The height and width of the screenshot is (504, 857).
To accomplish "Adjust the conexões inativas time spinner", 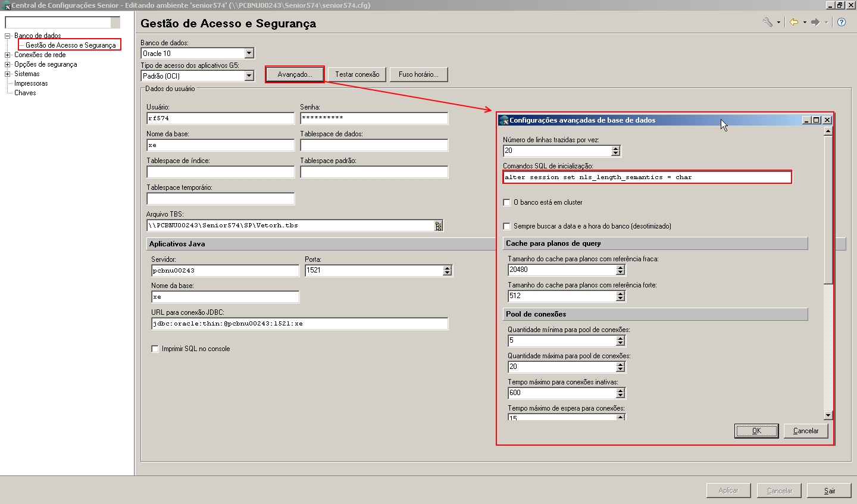I will 621,393.
